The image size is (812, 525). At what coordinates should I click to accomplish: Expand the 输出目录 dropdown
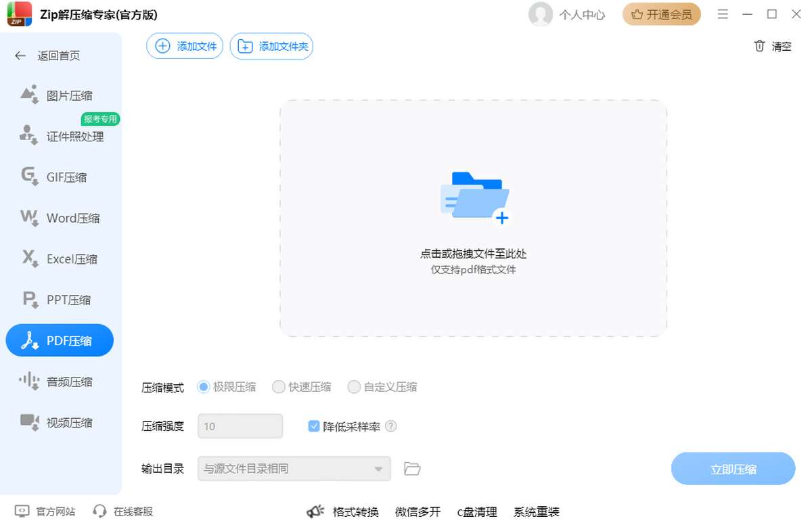(378, 468)
